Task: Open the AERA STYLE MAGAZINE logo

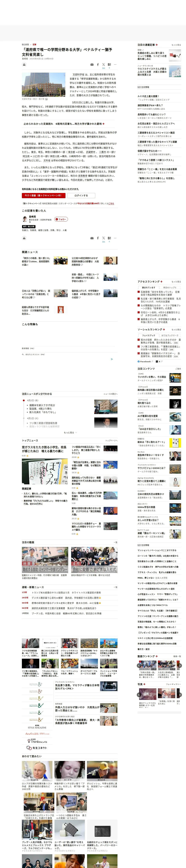Action: (37, 727)
